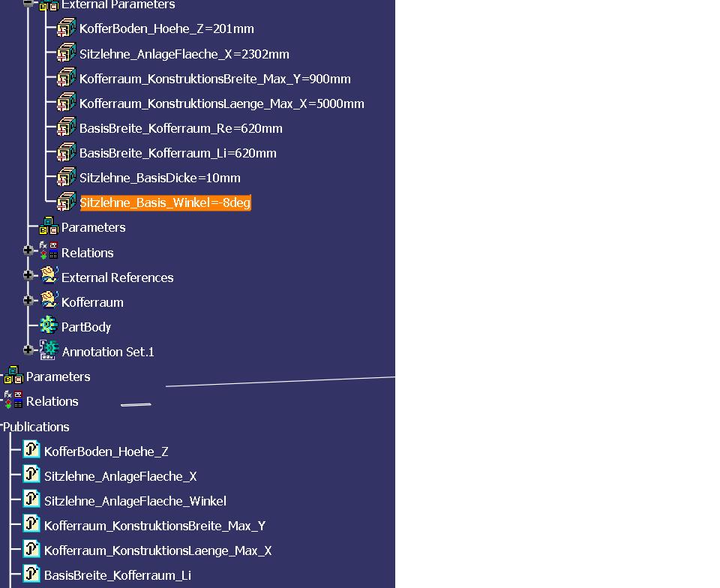Select KofferBoden_Hoehe_Z=201mm parameter text
The height and width of the screenshot is (588, 720).
coord(166,29)
